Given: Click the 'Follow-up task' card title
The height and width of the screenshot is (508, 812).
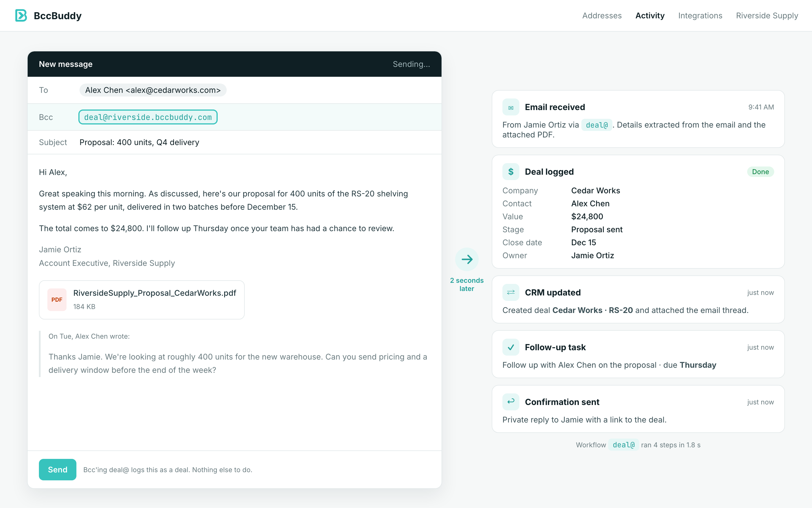Looking at the screenshot, I should [555, 347].
